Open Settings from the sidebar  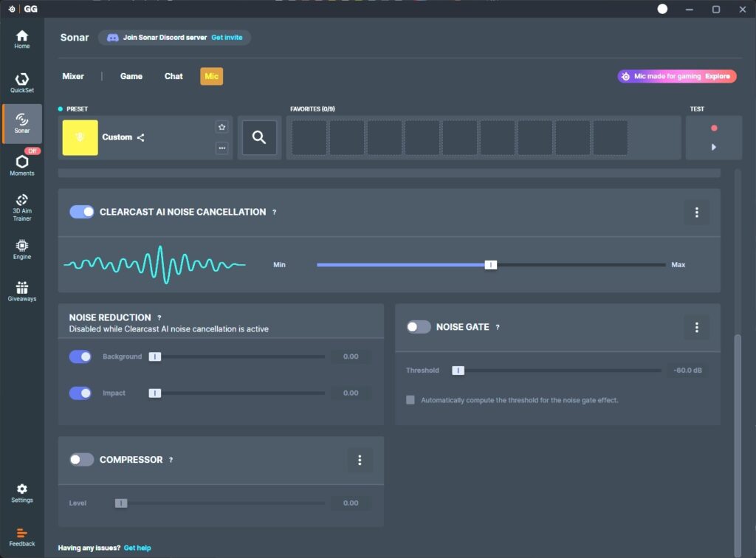pyautogui.click(x=21, y=494)
